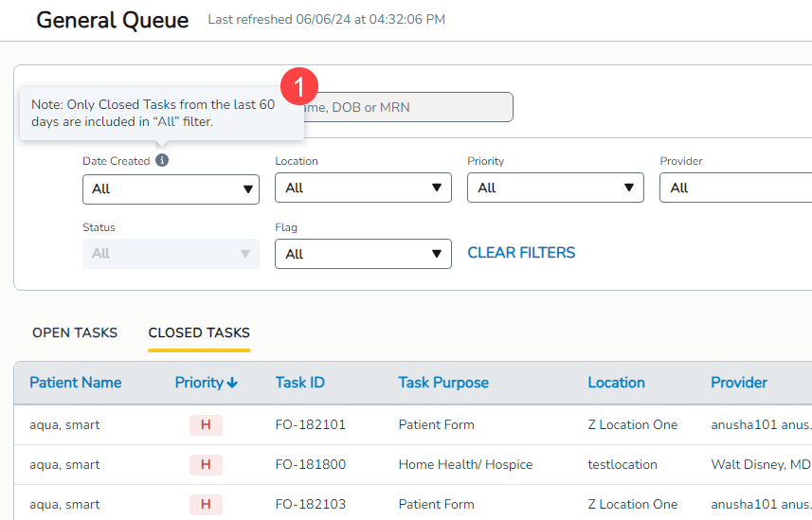Sort by Patient Name column header
Image resolution: width=812 pixels, height=520 pixels.
point(76,383)
